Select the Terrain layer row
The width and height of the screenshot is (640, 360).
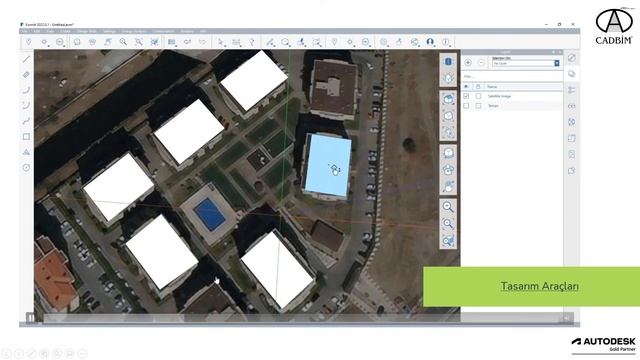[512, 106]
